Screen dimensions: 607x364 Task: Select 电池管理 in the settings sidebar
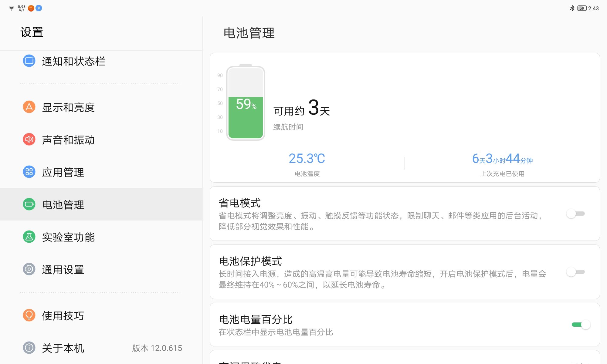coord(63,204)
